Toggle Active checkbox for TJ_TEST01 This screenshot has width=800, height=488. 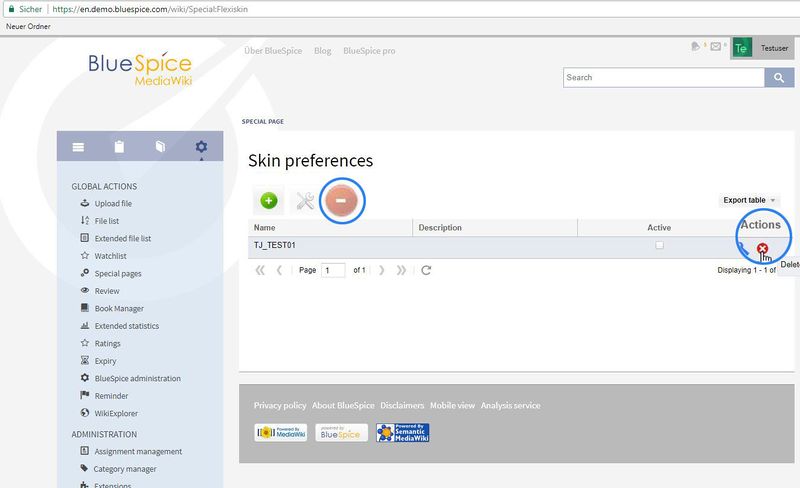click(659, 245)
